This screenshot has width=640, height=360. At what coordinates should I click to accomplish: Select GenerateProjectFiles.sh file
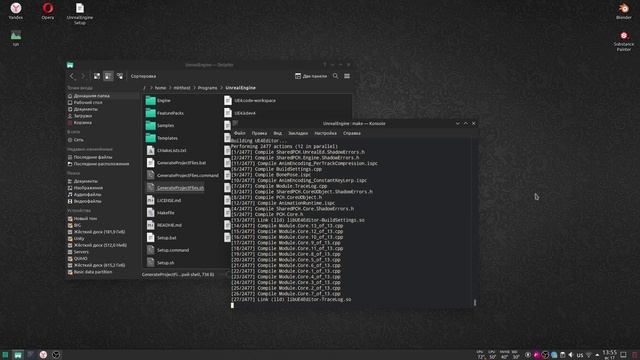176,188
